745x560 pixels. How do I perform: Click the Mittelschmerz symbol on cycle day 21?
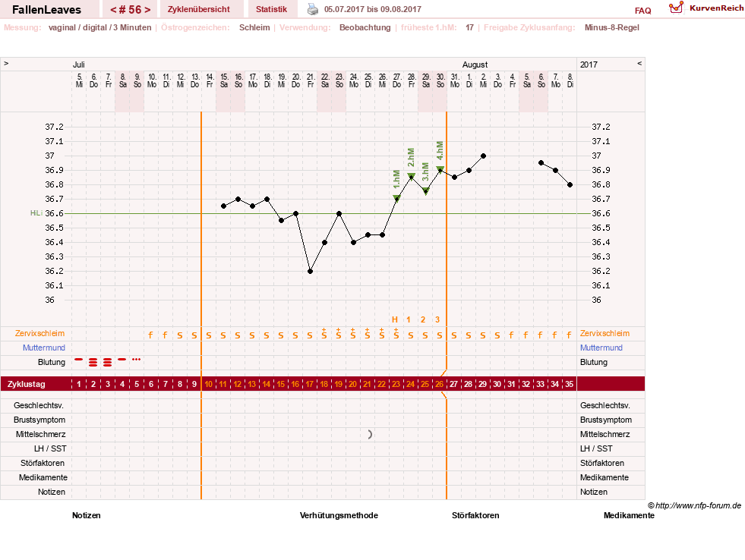point(370,434)
